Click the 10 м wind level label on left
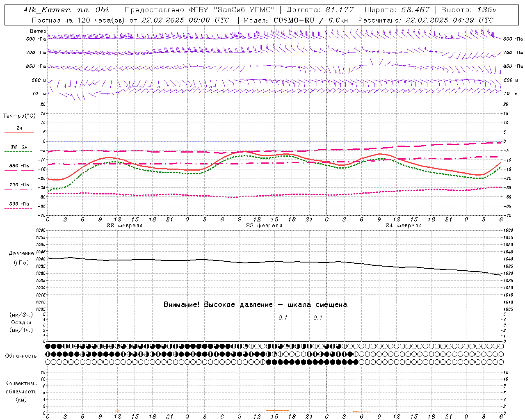 pyautogui.click(x=39, y=94)
